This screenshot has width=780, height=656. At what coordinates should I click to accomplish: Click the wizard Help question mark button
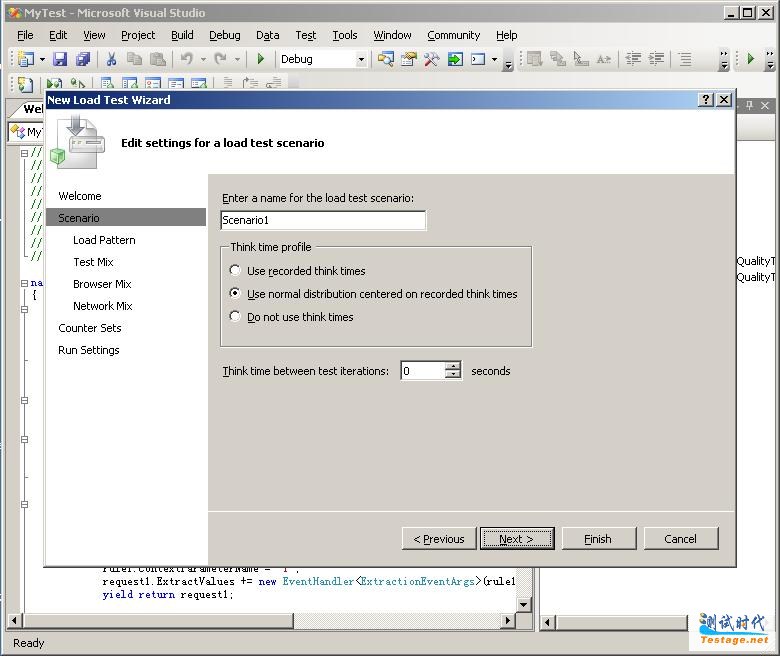click(x=705, y=100)
